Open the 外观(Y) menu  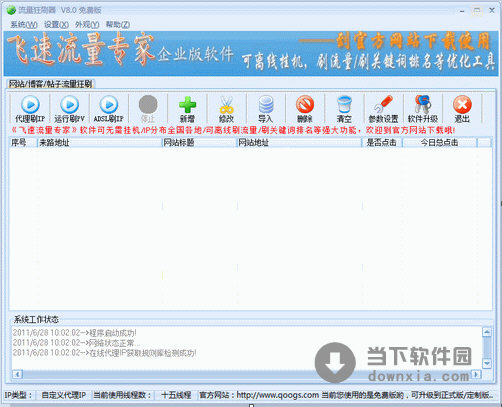click(87, 25)
